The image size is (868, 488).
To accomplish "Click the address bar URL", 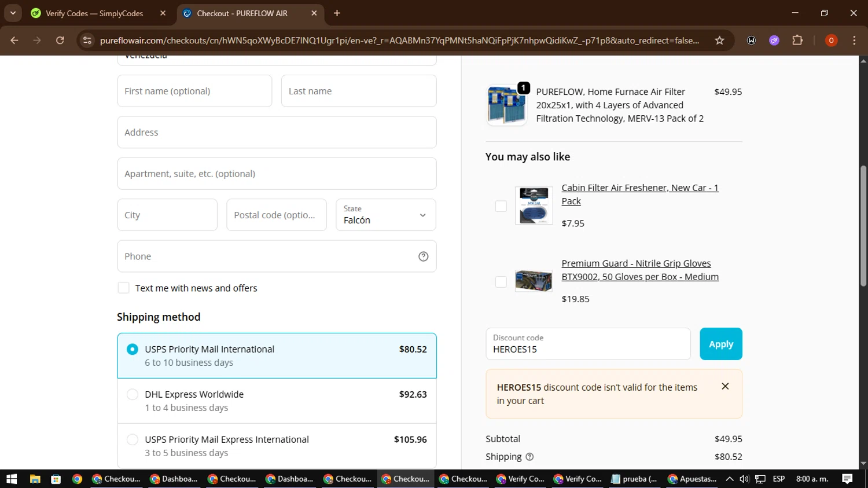I will pyautogui.click(x=399, y=40).
